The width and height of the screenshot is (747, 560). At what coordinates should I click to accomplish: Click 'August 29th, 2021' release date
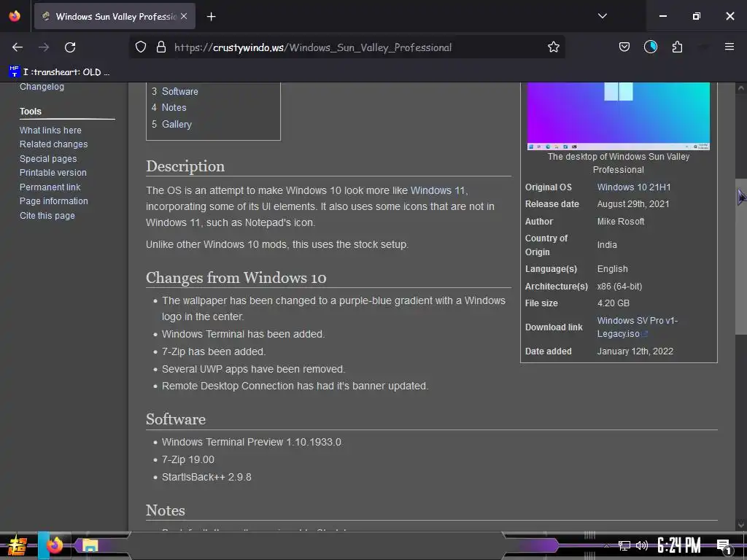coord(633,204)
